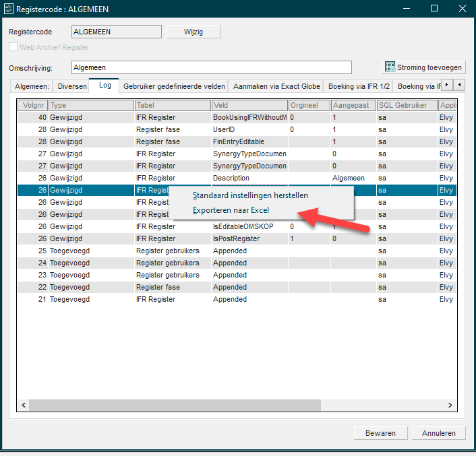The height and width of the screenshot is (456, 476).
Task: Click the Annuleren button
Action: point(439,433)
